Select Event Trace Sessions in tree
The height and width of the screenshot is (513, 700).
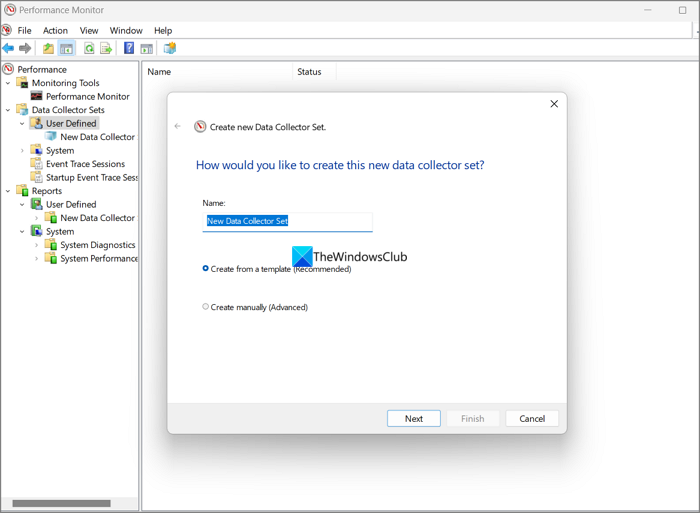(x=85, y=164)
